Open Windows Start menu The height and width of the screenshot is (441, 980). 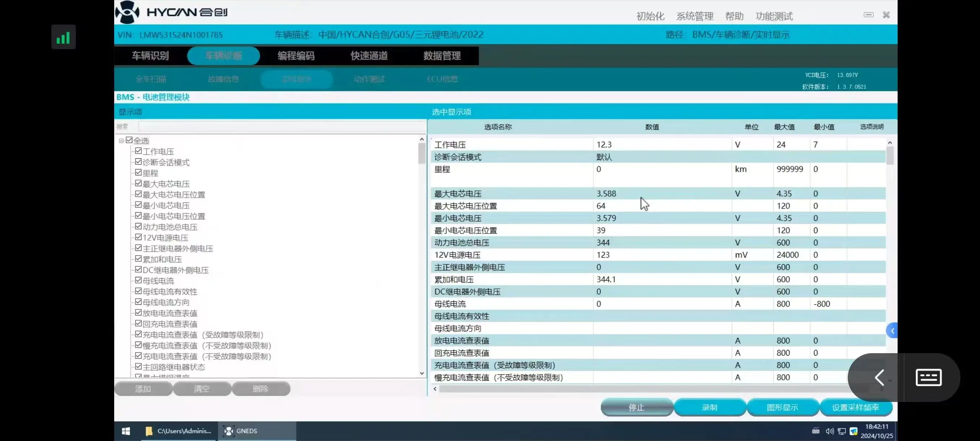(x=126, y=431)
